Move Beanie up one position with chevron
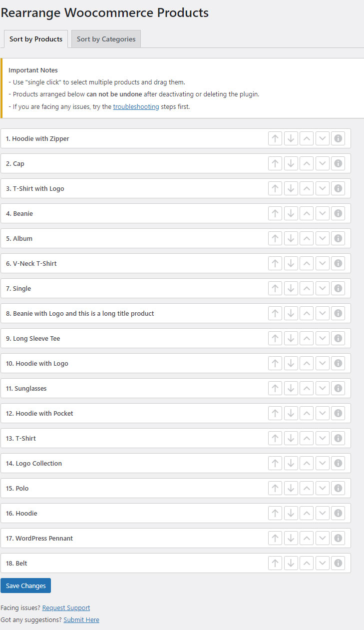This screenshot has height=630, width=364. click(307, 213)
